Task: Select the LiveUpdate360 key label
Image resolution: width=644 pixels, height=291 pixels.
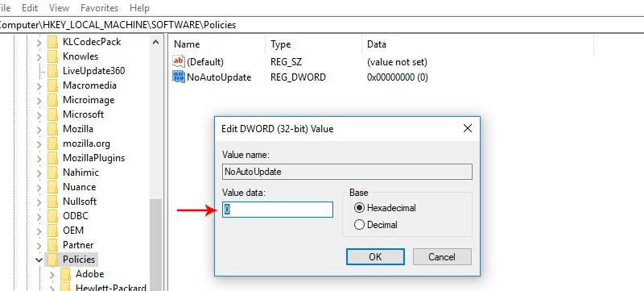Action: tap(93, 71)
